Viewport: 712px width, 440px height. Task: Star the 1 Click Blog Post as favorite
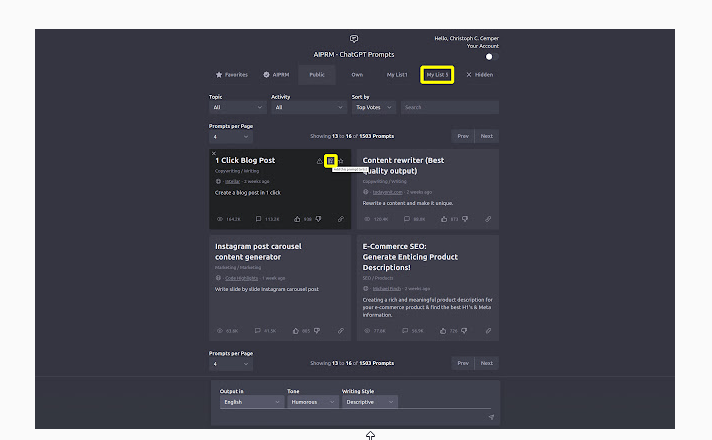click(341, 161)
